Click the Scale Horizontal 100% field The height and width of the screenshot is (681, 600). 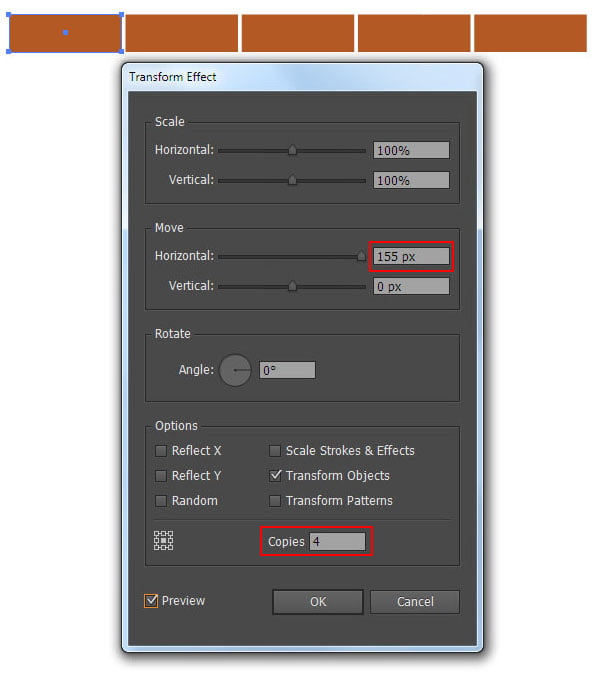tap(411, 150)
